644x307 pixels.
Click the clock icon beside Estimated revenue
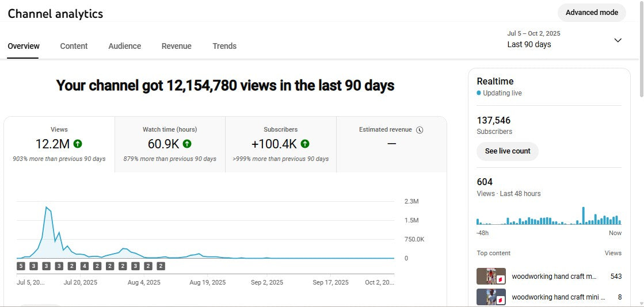coord(420,130)
